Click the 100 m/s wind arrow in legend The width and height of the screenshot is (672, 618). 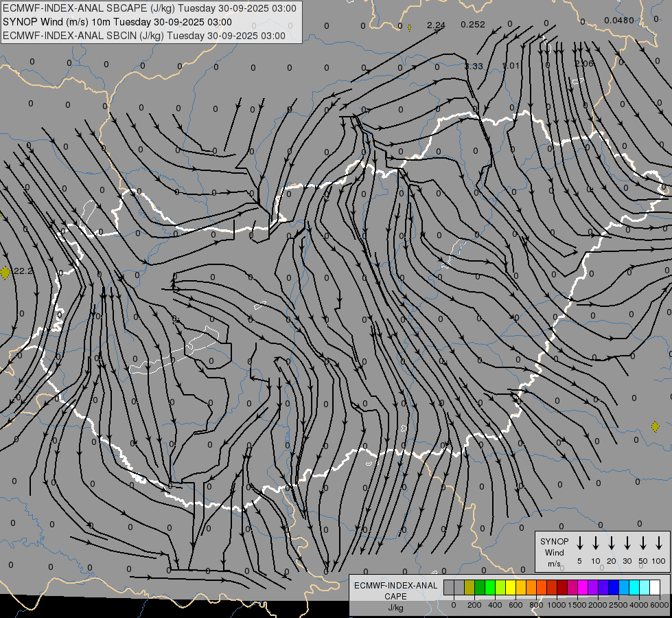coord(659,543)
